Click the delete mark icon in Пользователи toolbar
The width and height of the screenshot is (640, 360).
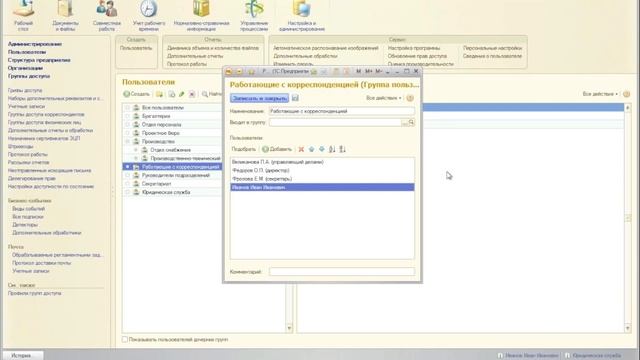coord(192,94)
